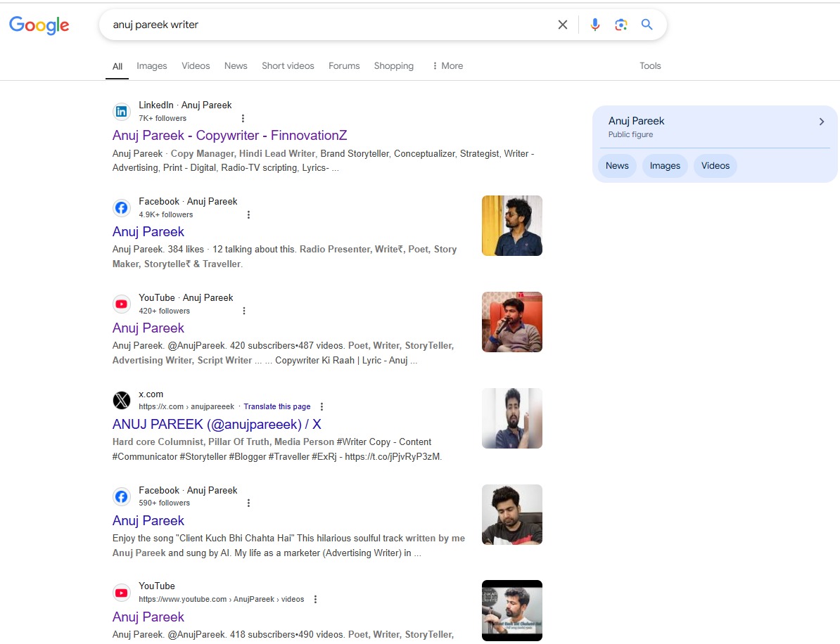
Task: Click Facebook favicon of 4.9K+ followers result
Action: point(122,207)
